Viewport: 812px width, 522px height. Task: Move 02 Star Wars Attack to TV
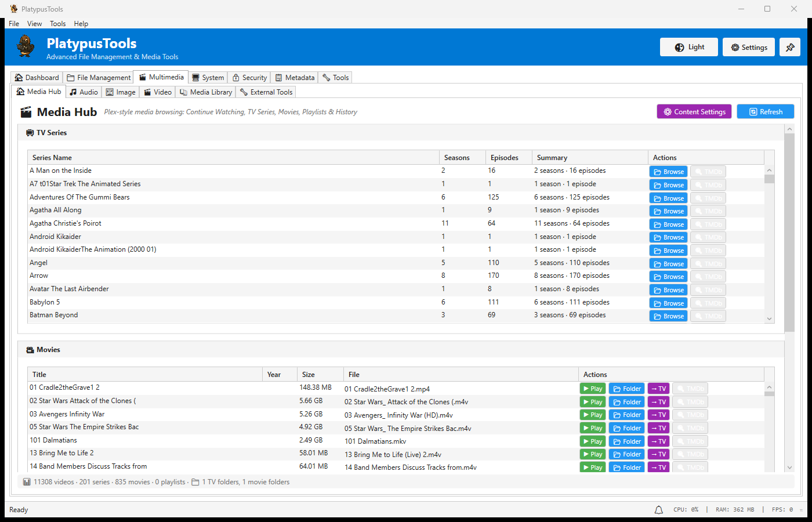click(x=658, y=402)
